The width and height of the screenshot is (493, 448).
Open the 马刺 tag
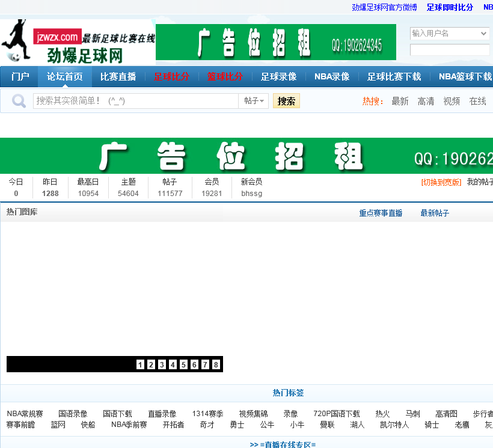click(x=412, y=414)
